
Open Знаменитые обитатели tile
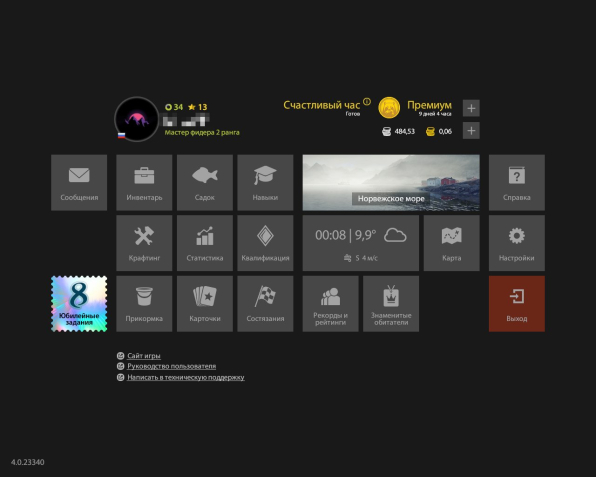coord(391,304)
